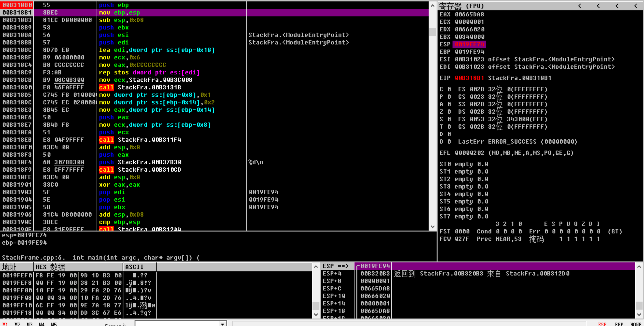Select the Z zero flag value
The width and height of the screenshot is (644, 326).
pyautogui.click(x=449, y=112)
